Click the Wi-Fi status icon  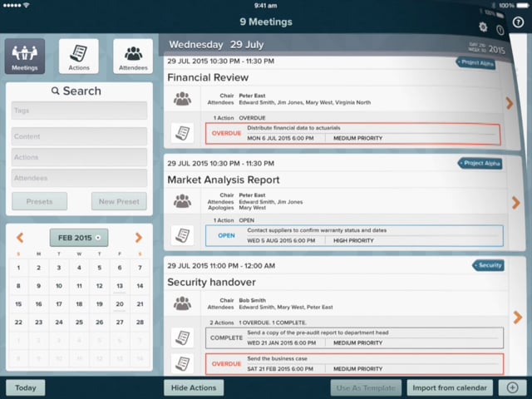(26, 5)
